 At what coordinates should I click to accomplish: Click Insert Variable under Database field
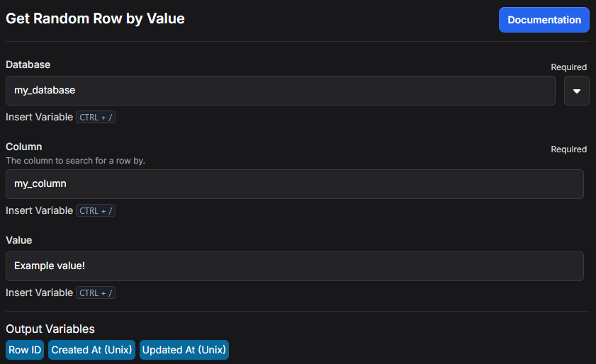[x=39, y=117]
